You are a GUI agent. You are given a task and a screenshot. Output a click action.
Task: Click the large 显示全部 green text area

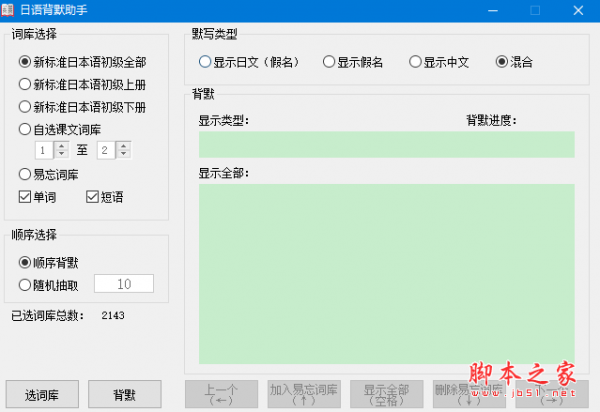[x=386, y=274]
